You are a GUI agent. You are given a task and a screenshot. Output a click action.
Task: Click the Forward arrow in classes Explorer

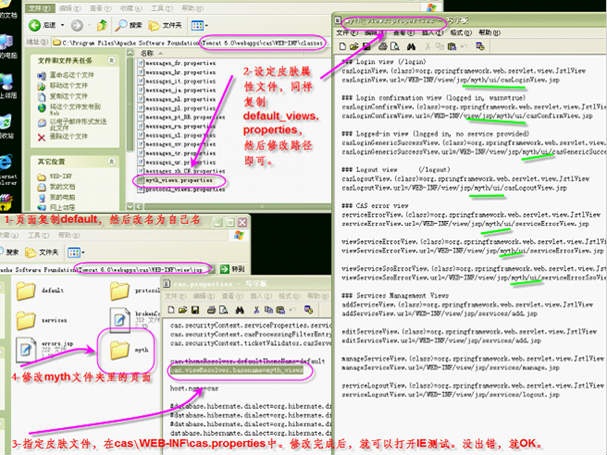tap(77, 26)
